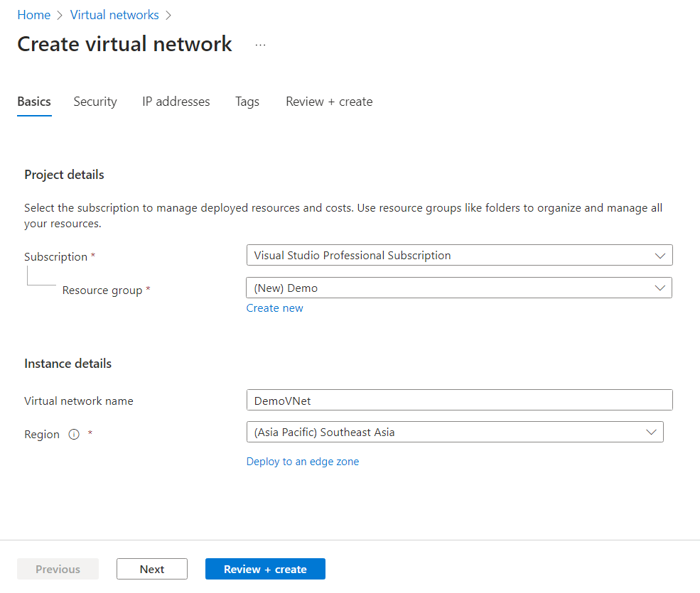Switch to the Security tab

95,102
